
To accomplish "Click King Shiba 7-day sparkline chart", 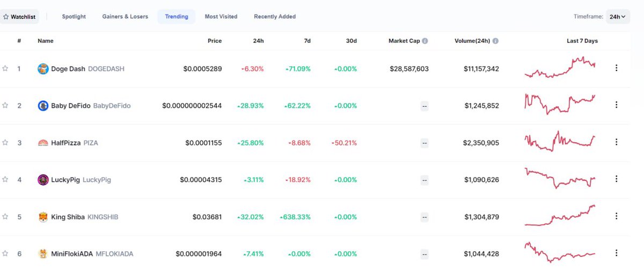I will [x=560, y=215].
